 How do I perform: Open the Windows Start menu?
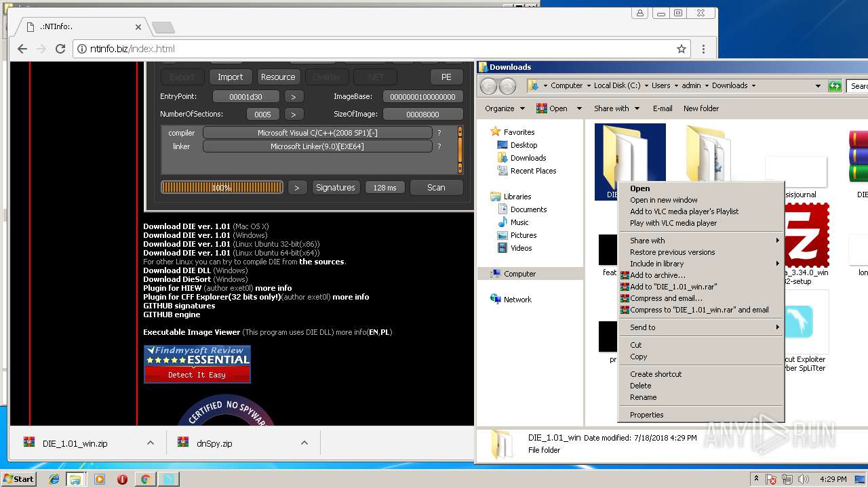tap(18, 479)
